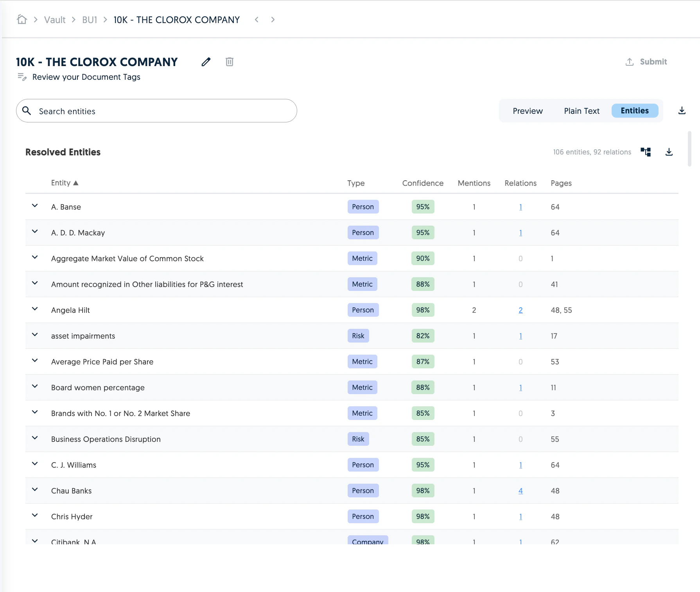Select the Business Operations Disruption entity name
Image resolution: width=700 pixels, height=592 pixels.
tap(106, 439)
